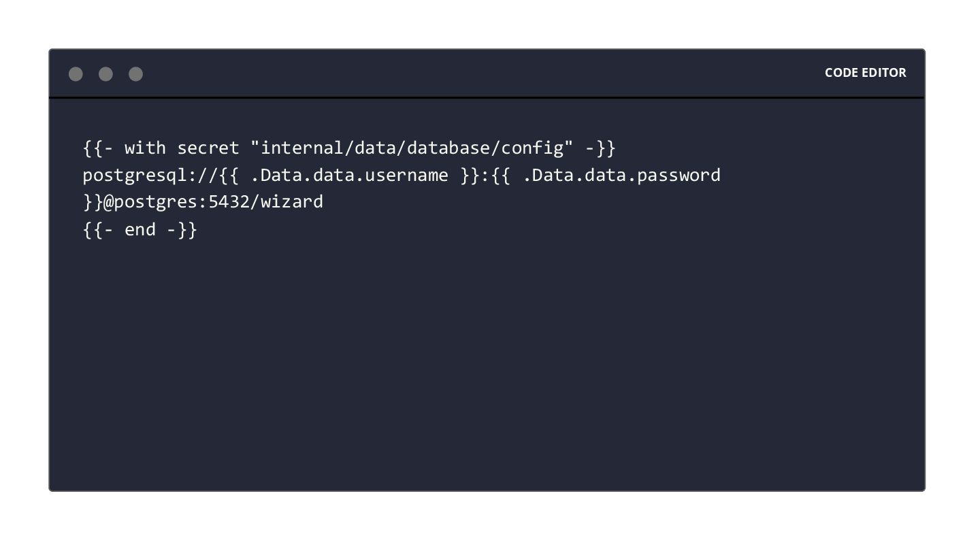Click the "postgresql://" scheme text
This screenshot has width=980, height=551.
[150, 176]
